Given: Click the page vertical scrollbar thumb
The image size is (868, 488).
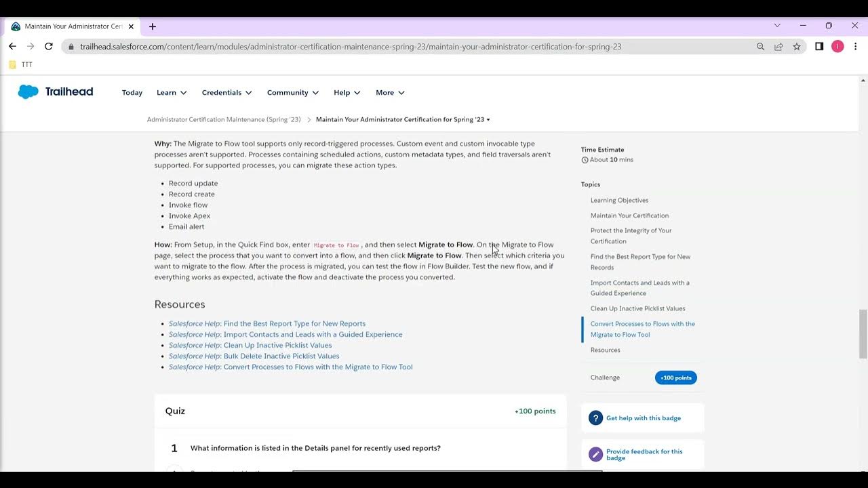Looking at the screenshot, I should pyautogui.click(x=863, y=333).
